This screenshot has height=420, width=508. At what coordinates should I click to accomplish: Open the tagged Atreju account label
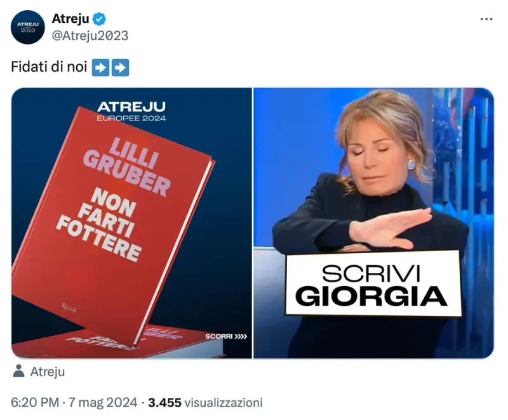(47, 372)
